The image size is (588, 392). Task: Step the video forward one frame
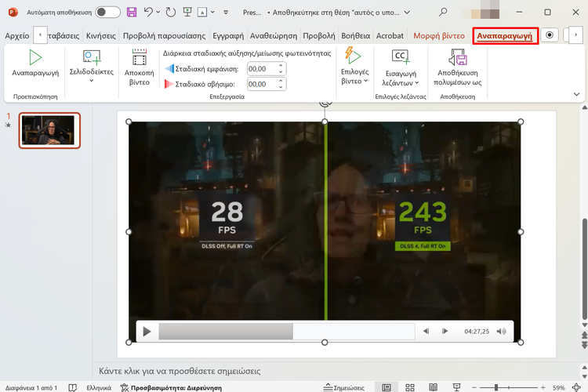point(445,331)
